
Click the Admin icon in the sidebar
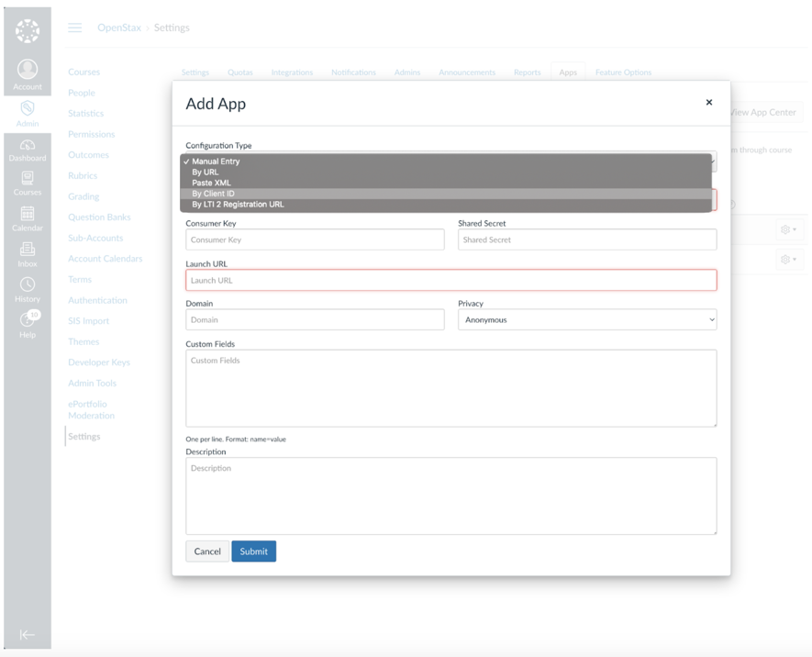coord(28,107)
